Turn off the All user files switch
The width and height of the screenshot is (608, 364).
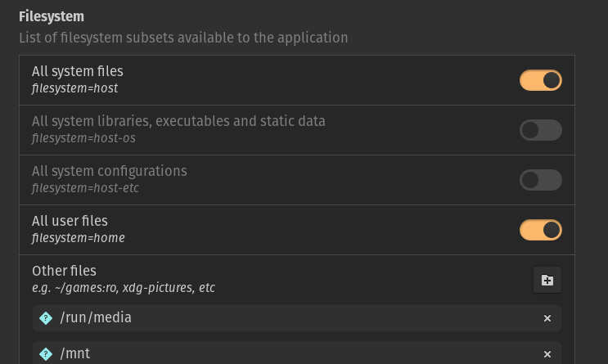point(540,230)
